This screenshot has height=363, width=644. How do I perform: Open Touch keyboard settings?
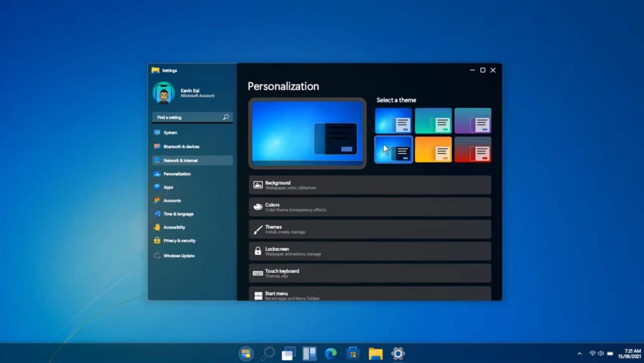tap(369, 273)
